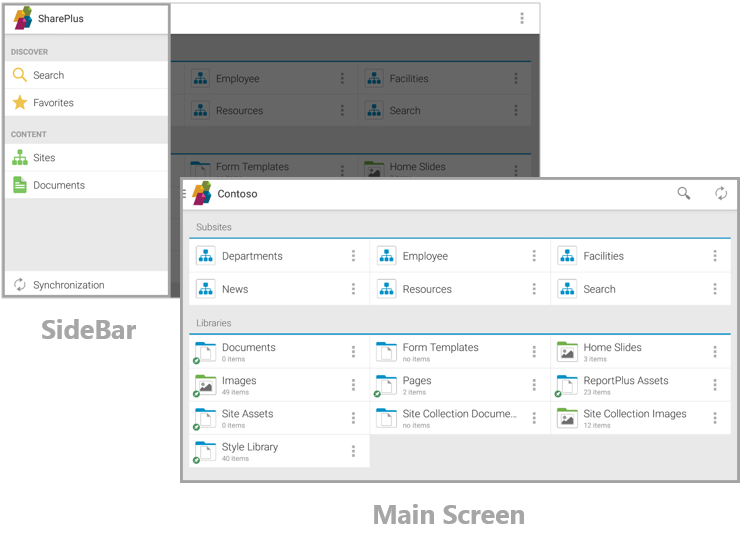Open the Site Assets library
741x533 pixels.
pos(247,414)
